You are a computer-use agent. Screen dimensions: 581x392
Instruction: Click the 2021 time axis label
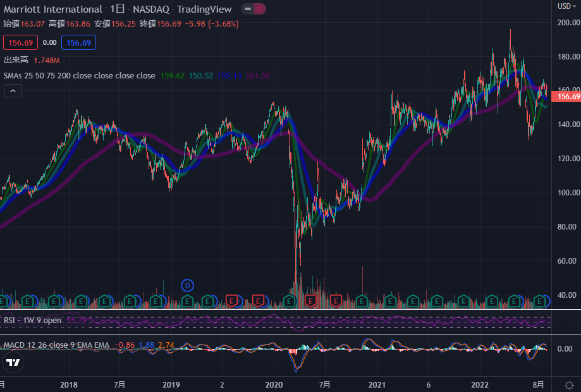click(377, 385)
